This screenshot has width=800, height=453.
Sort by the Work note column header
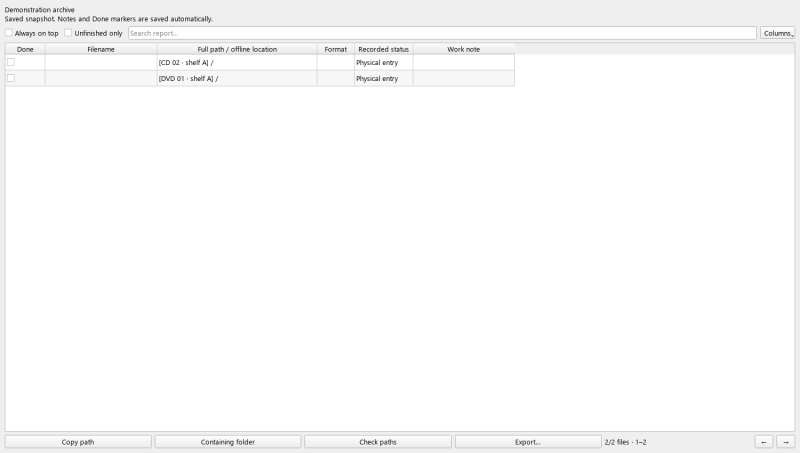pyautogui.click(x=464, y=49)
